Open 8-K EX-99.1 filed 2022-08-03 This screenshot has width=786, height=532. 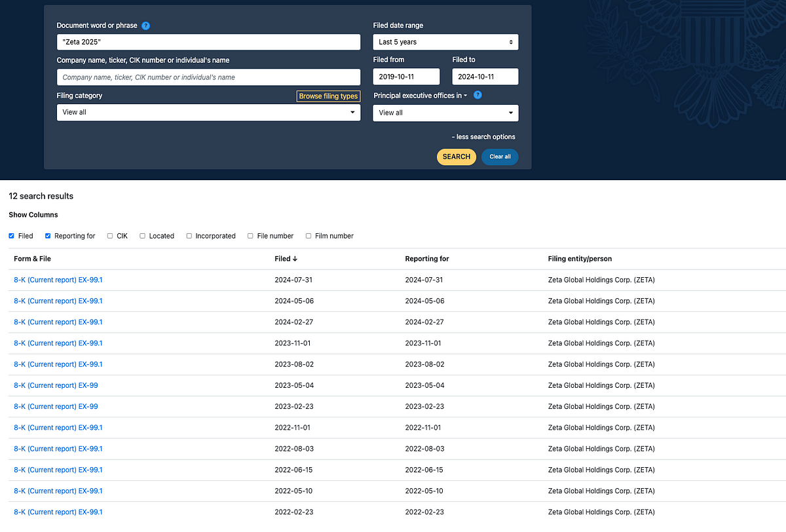point(58,449)
